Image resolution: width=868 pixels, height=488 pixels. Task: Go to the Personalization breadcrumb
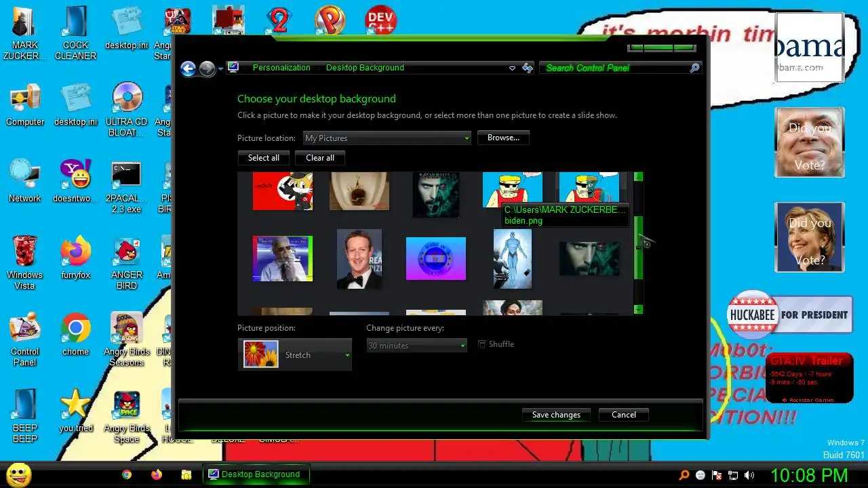[x=281, y=68]
